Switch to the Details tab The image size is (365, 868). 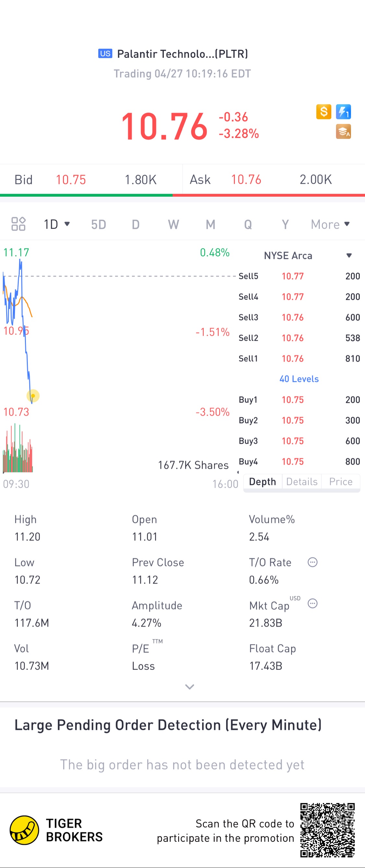(x=302, y=481)
